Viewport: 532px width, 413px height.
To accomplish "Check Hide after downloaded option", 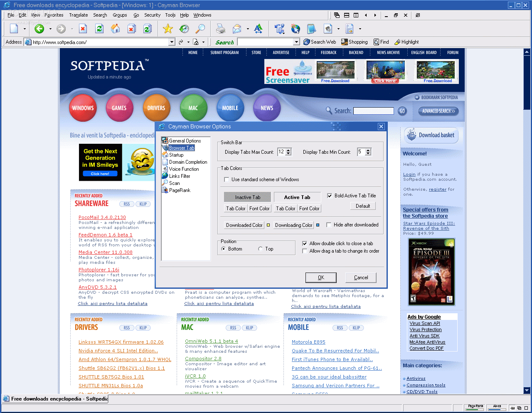I will tap(329, 225).
